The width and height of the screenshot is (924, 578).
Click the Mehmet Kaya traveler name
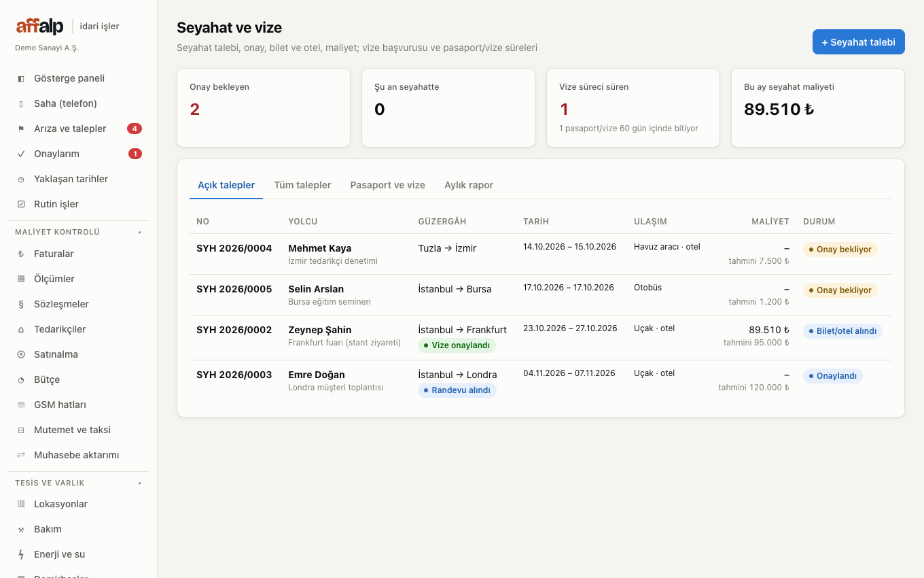point(320,248)
